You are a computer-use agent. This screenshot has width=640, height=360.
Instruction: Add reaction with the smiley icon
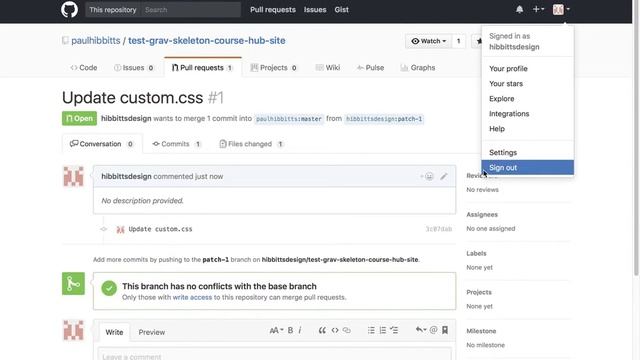427,176
